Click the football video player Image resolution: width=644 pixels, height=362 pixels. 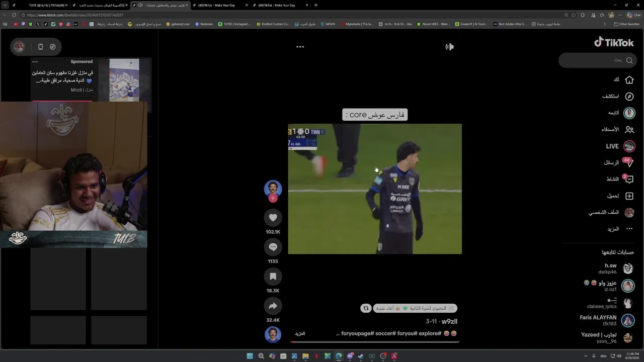(375, 189)
